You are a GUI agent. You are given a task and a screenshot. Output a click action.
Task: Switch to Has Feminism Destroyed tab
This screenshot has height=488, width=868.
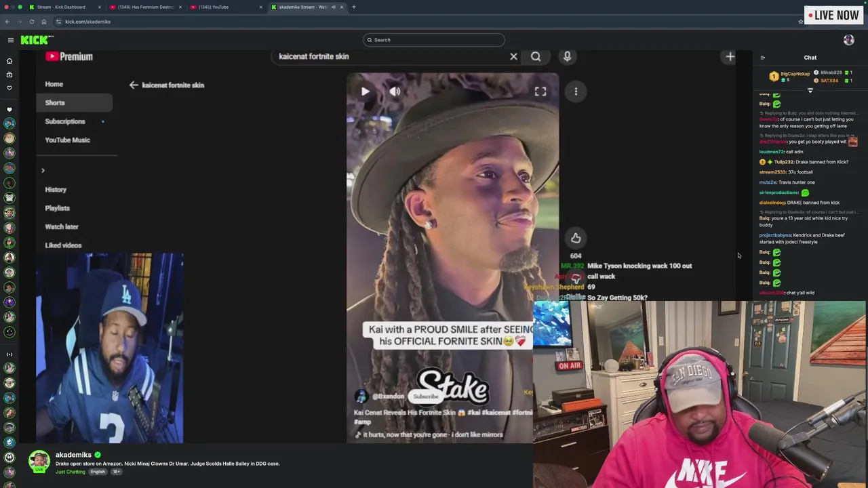tap(145, 7)
